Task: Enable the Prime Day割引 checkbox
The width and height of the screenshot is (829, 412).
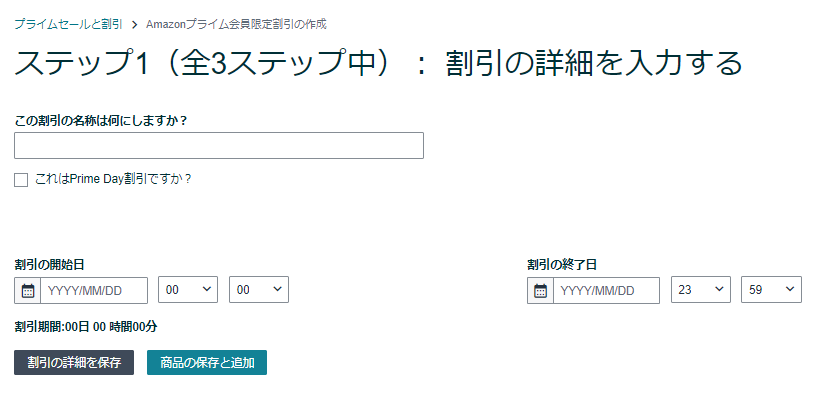Action: [x=21, y=180]
